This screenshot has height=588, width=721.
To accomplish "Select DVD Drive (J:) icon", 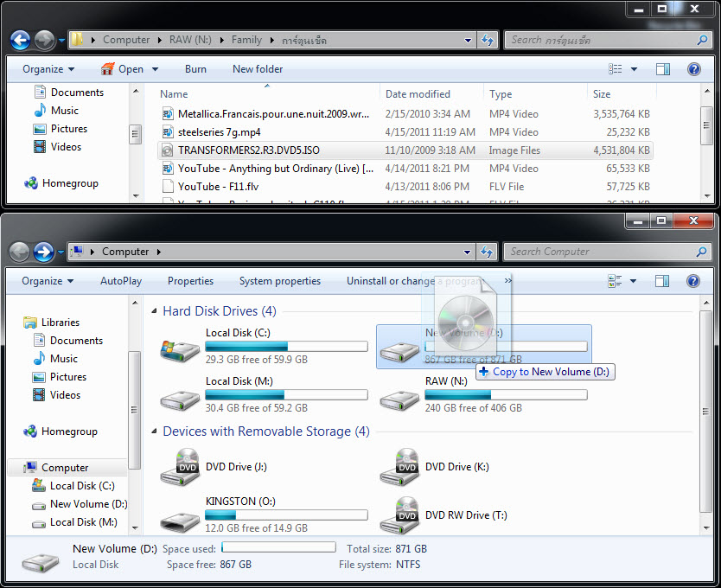I will tap(180, 467).
